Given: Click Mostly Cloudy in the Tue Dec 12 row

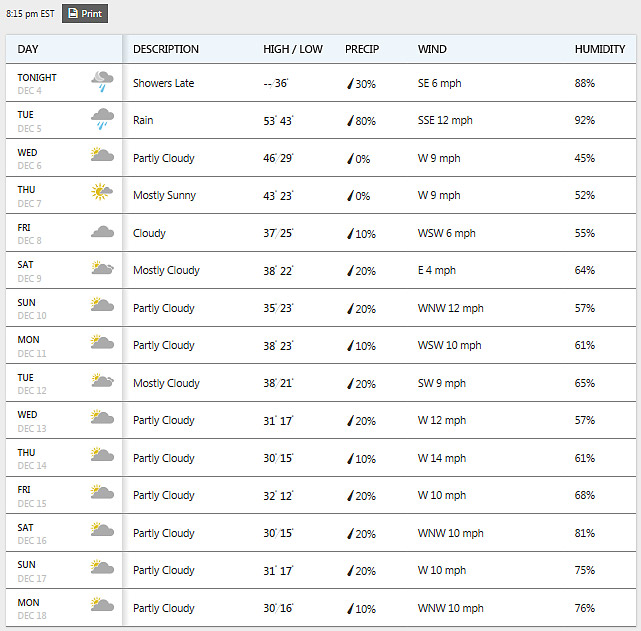Looking at the screenshot, I should point(166,383).
